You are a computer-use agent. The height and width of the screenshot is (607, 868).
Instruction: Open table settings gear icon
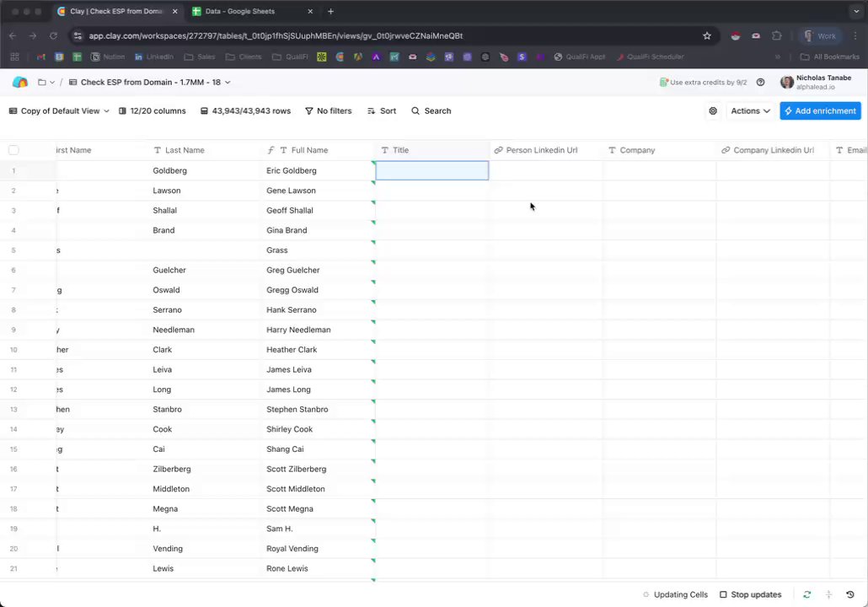coord(713,110)
